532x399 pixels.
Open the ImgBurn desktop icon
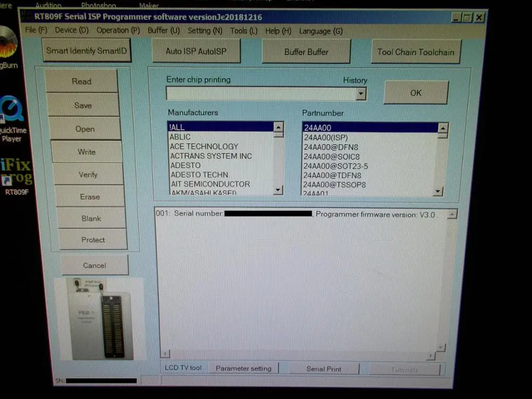click(9, 47)
